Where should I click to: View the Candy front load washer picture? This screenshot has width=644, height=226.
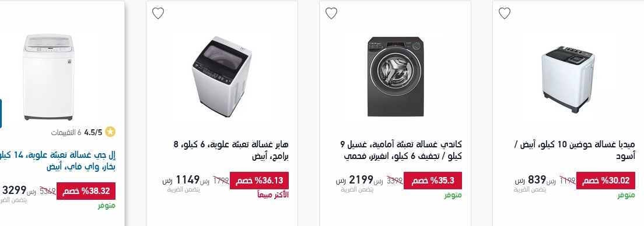(x=395, y=77)
